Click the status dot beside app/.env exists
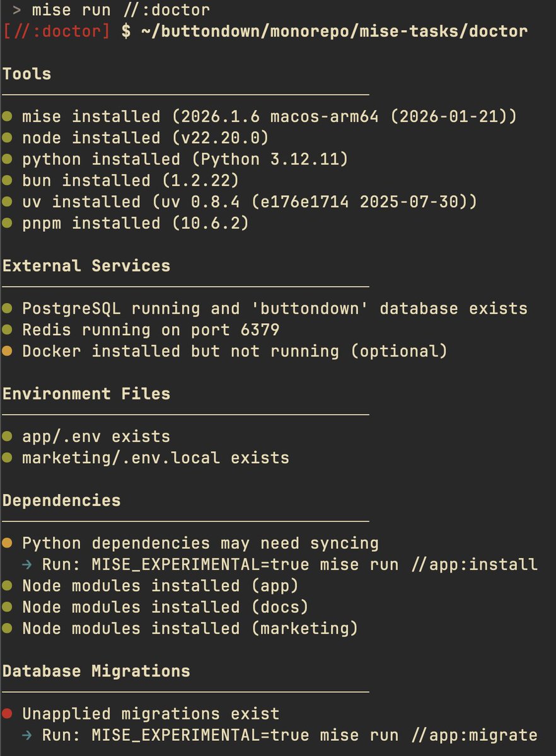 [7, 437]
